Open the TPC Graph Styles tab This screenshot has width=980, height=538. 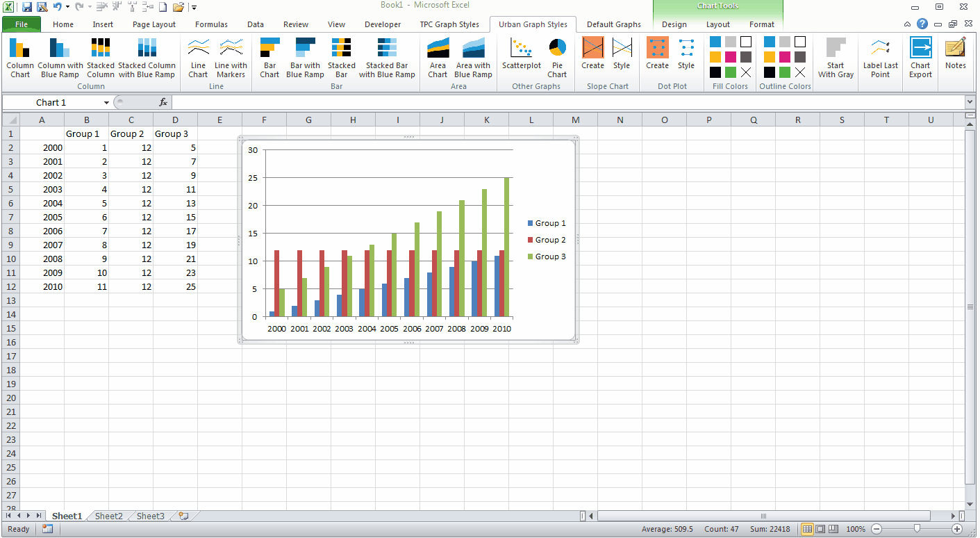tap(449, 24)
